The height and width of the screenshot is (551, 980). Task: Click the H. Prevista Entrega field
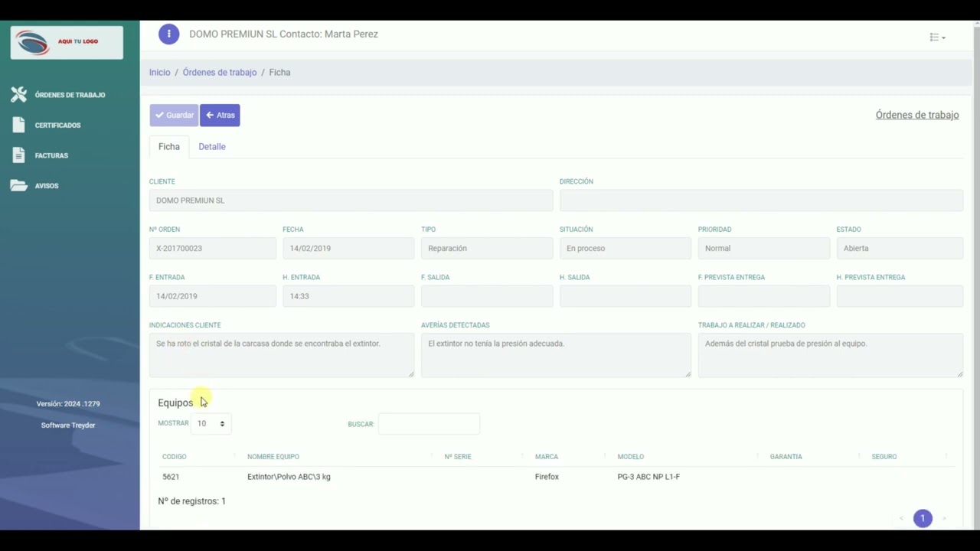coord(900,296)
